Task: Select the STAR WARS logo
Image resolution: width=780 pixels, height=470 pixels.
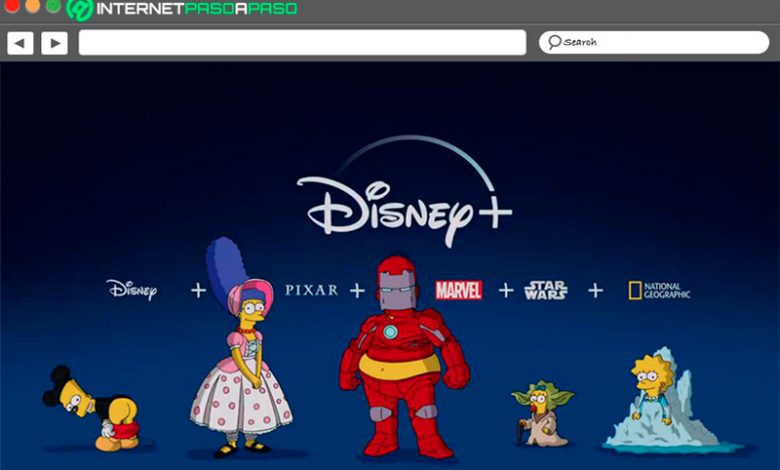Action: pyautogui.click(x=546, y=290)
